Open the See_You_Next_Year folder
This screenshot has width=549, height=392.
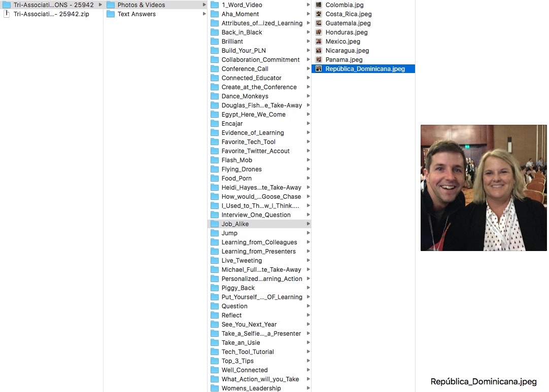pos(259,325)
